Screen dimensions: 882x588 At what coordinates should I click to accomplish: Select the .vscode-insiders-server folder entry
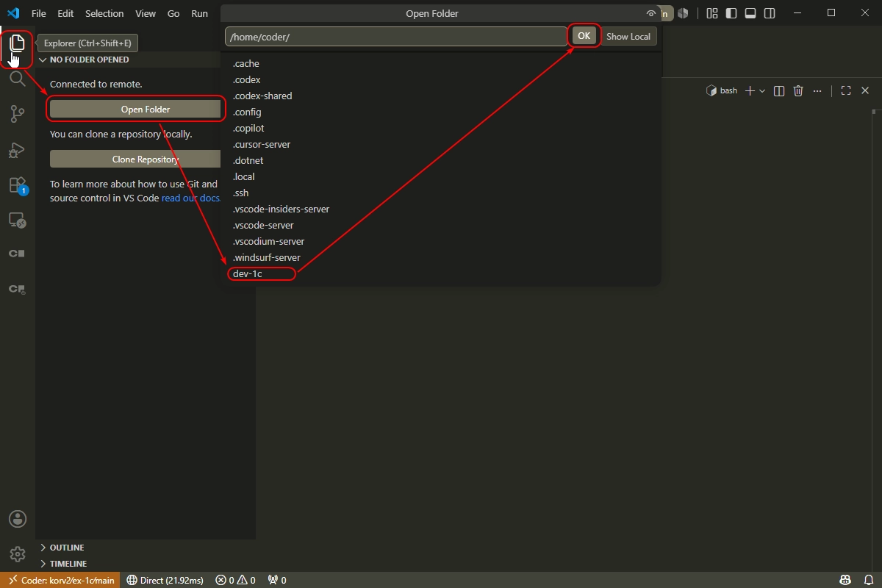point(281,209)
